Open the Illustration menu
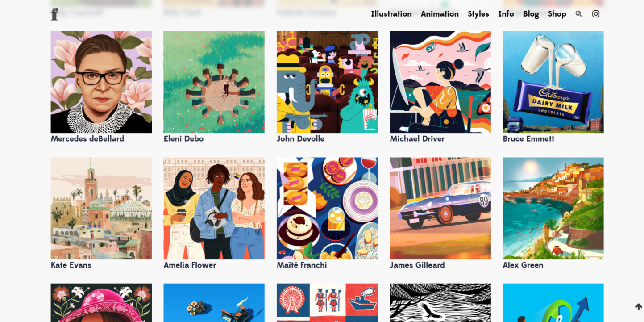The height and width of the screenshot is (322, 644). tap(391, 14)
